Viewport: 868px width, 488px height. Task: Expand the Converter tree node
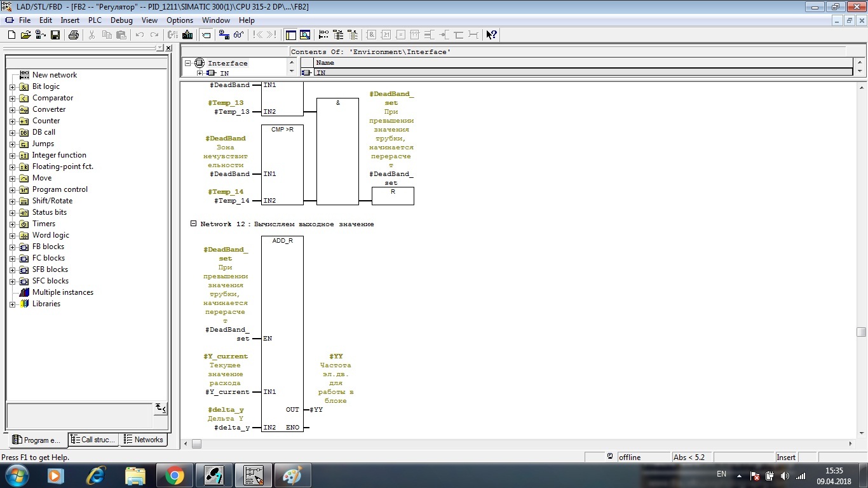click(x=12, y=109)
